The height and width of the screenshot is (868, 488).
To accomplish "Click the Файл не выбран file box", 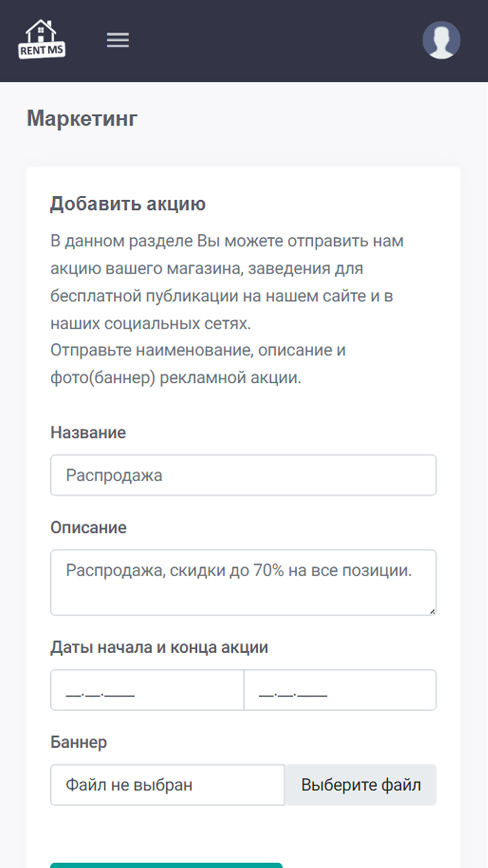I will (x=167, y=785).
